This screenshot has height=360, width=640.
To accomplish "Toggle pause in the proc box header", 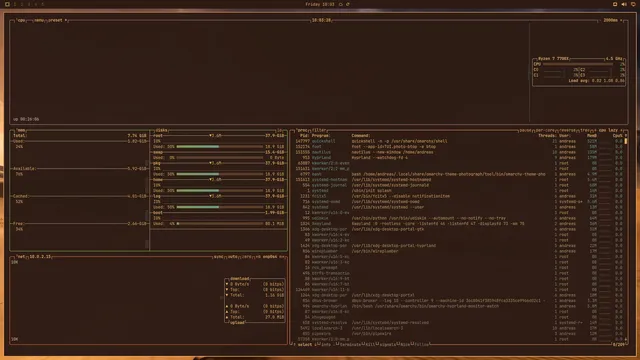I will (x=525, y=130).
